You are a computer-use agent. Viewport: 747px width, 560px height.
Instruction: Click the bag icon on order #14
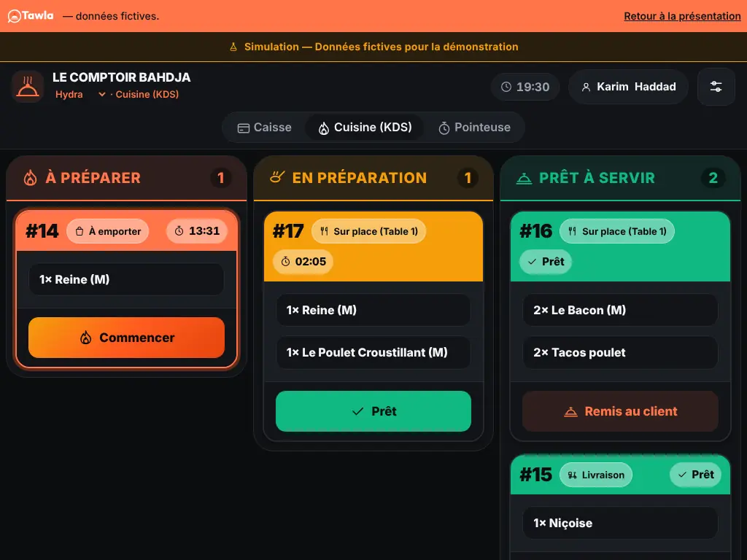(80, 231)
